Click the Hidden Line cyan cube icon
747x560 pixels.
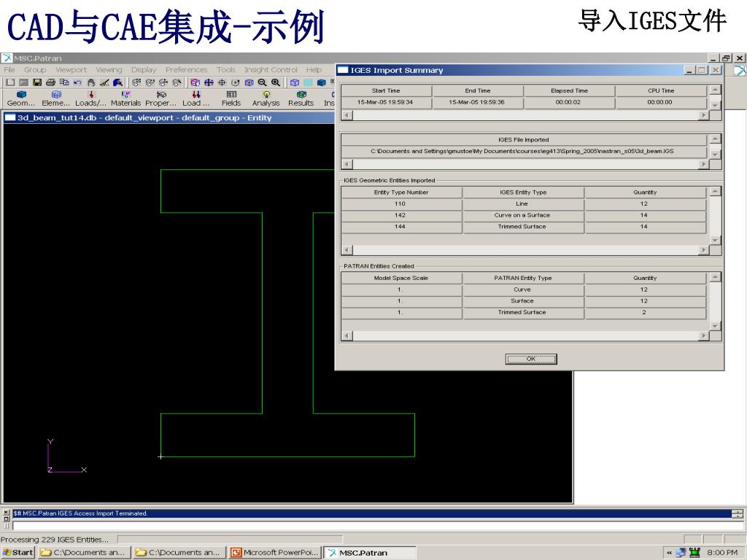(x=309, y=82)
